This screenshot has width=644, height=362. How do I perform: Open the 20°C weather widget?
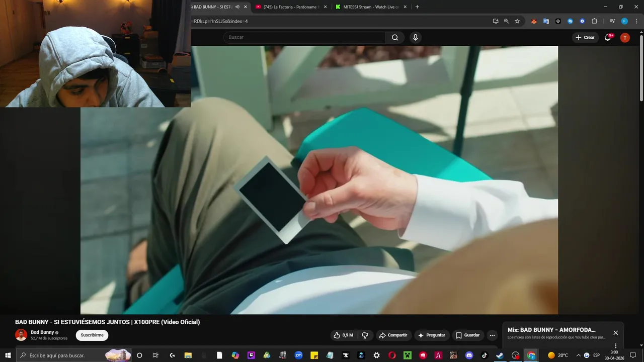point(558,355)
